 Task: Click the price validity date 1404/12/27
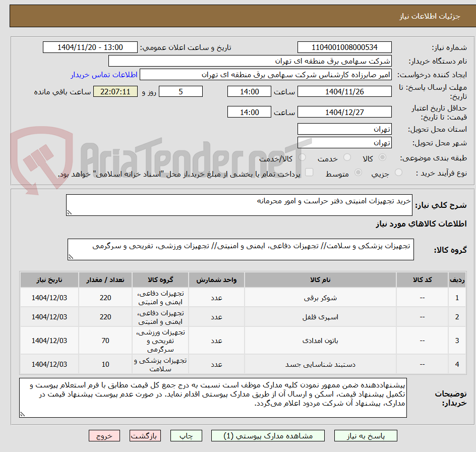tap(344, 112)
